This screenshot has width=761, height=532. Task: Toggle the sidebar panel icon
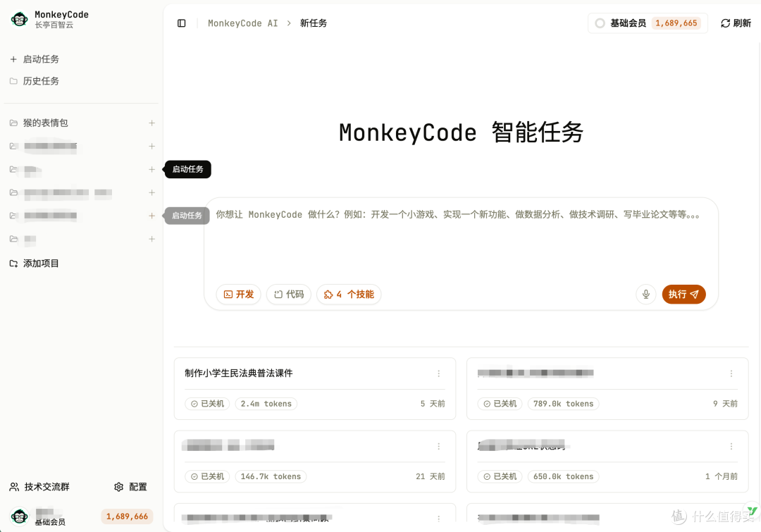pyautogui.click(x=182, y=23)
